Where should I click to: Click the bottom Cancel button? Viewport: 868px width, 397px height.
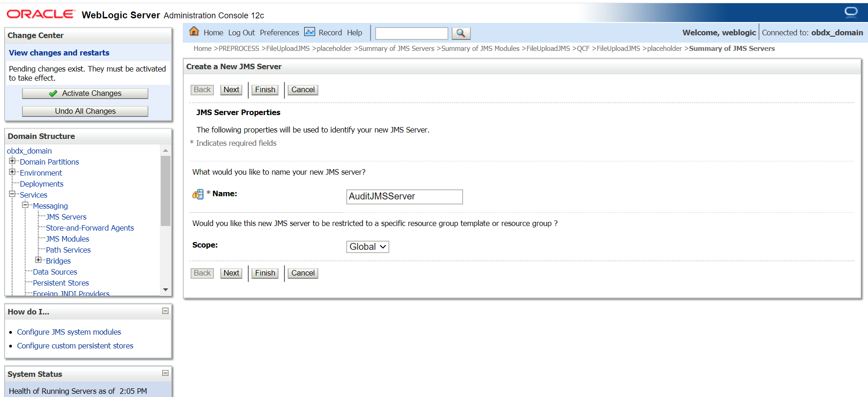(x=303, y=273)
